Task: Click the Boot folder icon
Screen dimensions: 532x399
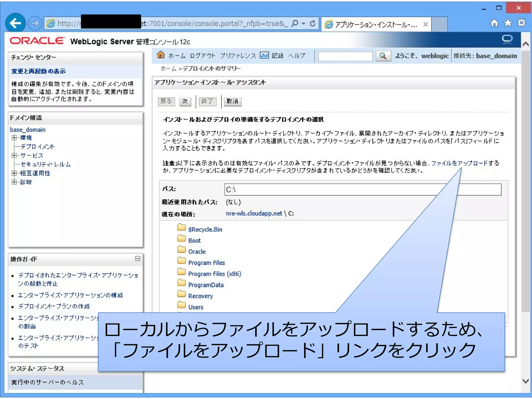Action: pos(181,238)
